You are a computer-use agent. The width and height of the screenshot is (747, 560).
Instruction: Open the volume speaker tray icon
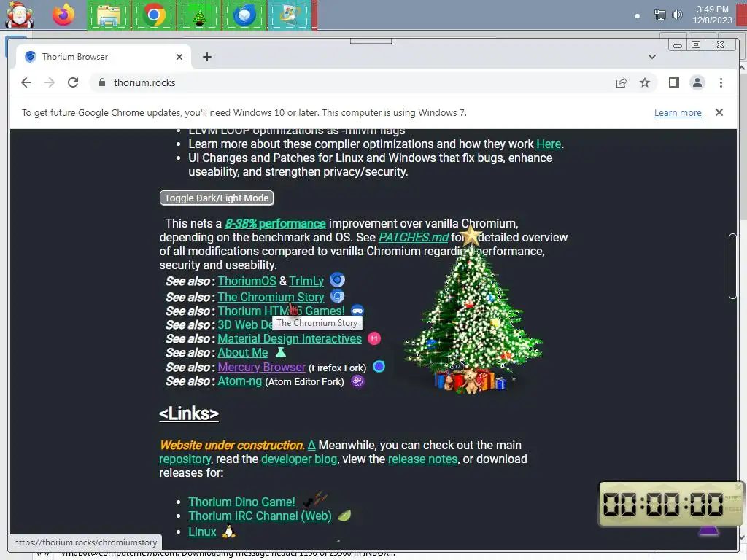677,15
